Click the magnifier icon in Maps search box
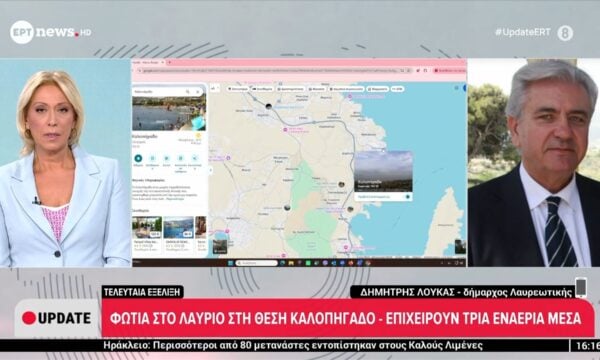The image size is (600, 360). [188, 92]
